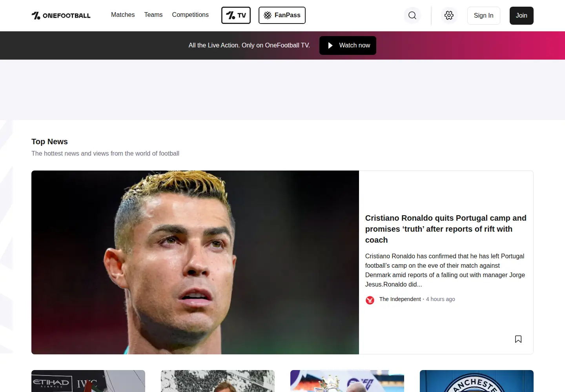Open the trophy image news card

click(x=347, y=381)
